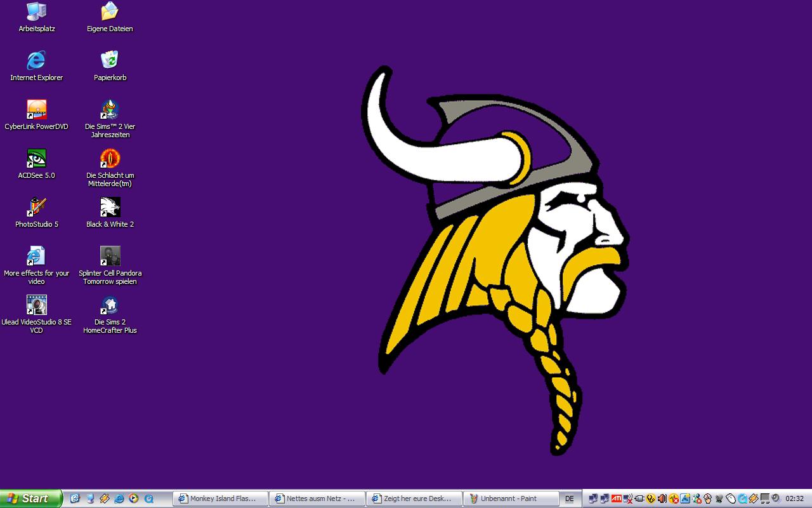The image size is (812, 508).
Task: Open the PhotoStudio 5 shortcut
Action: coord(36,213)
